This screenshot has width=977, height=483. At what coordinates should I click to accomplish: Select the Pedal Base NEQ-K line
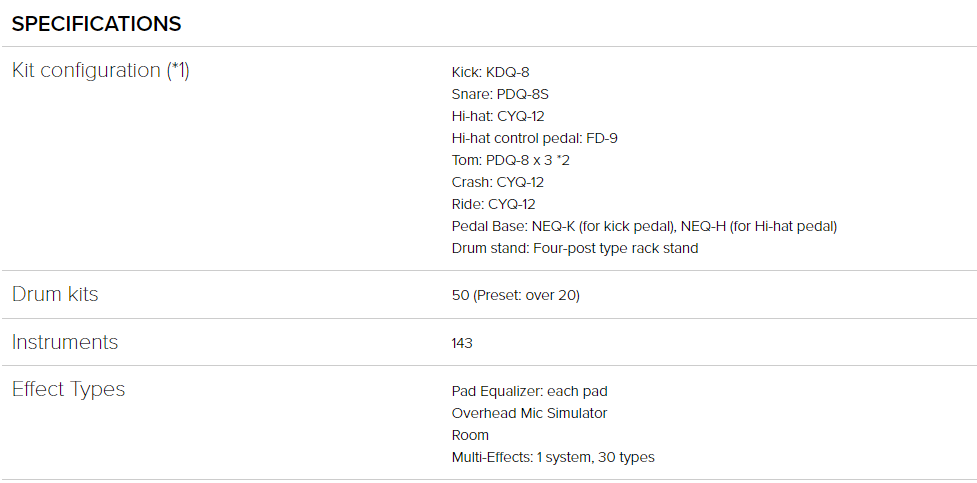[644, 226]
